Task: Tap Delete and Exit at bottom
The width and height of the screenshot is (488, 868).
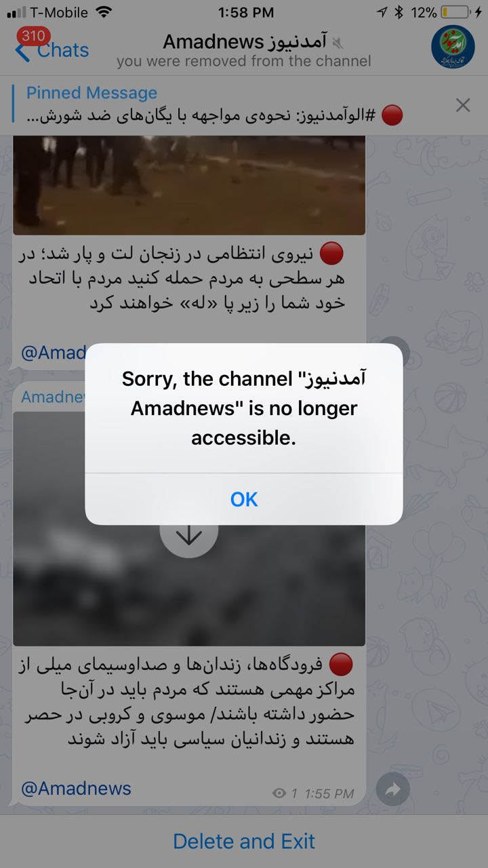Action: [x=244, y=842]
